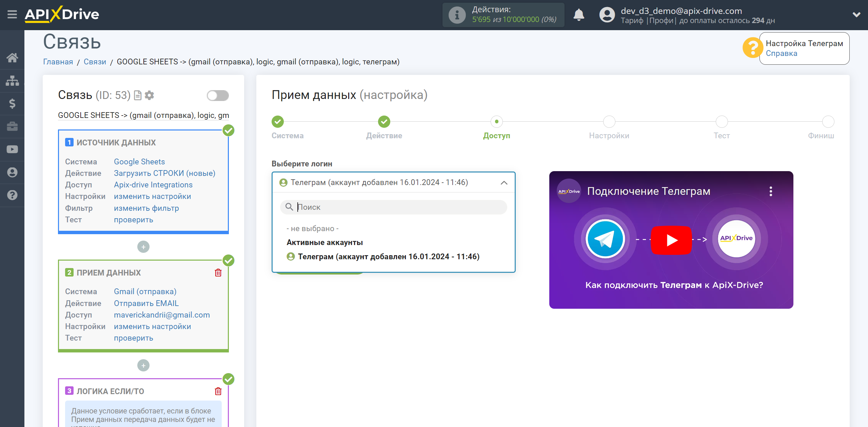Go to Система wizard step

coord(278,122)
